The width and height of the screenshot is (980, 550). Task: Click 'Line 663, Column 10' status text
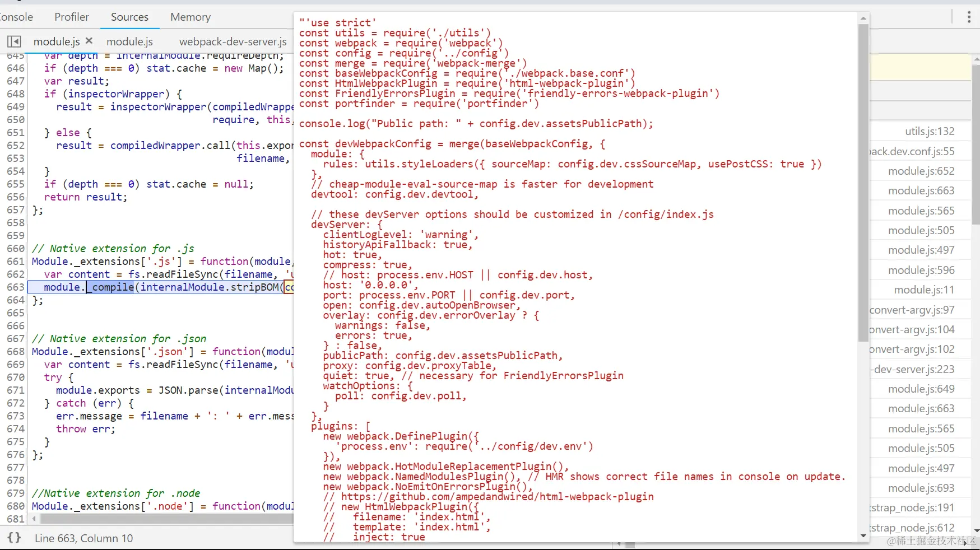pyautogui.click(x=84, y=538)
